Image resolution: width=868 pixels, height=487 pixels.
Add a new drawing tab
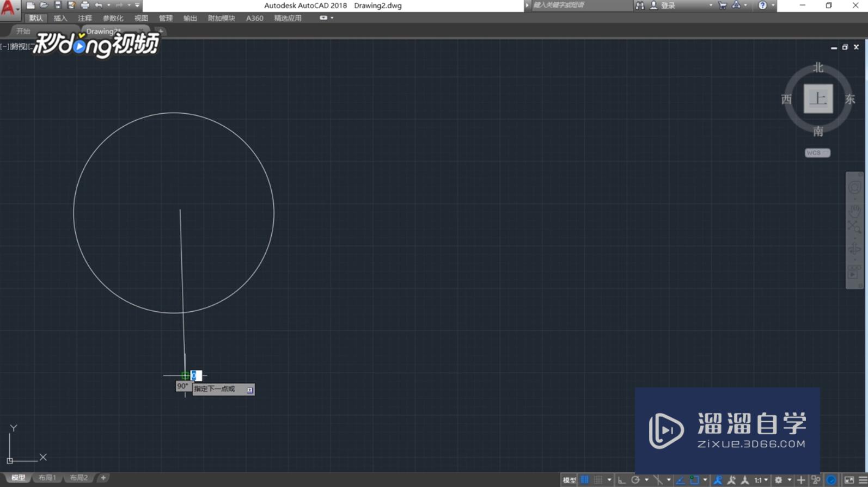(x=161, y=32)
